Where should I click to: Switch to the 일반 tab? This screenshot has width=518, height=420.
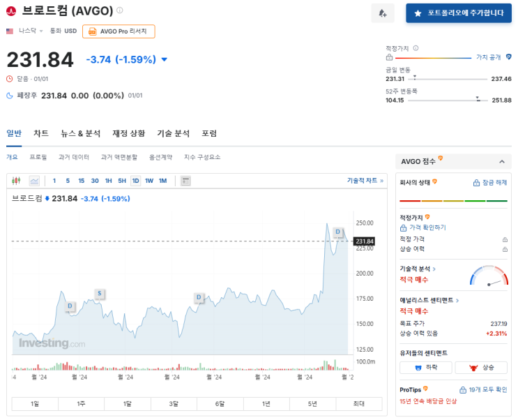(x=14, y=133)
